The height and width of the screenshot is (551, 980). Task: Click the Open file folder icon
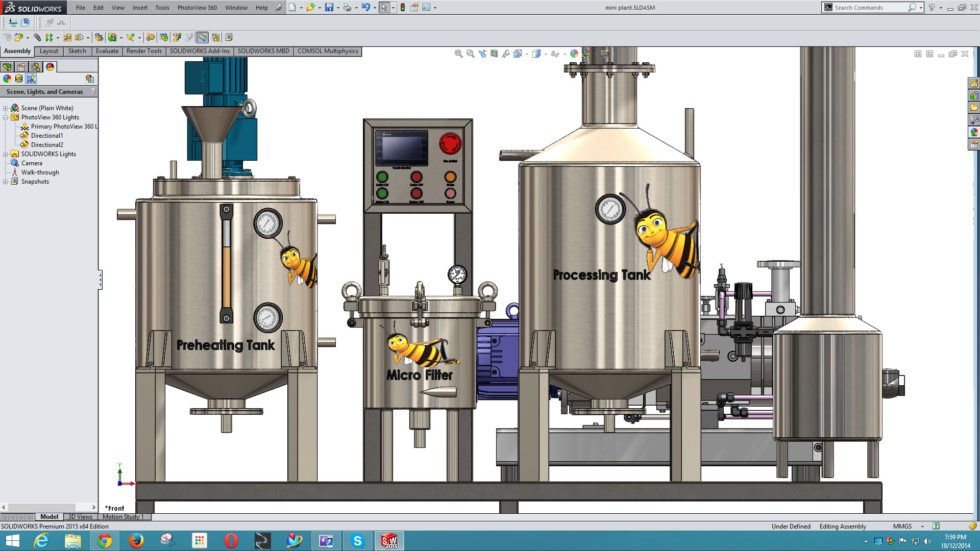click(310, 8)
